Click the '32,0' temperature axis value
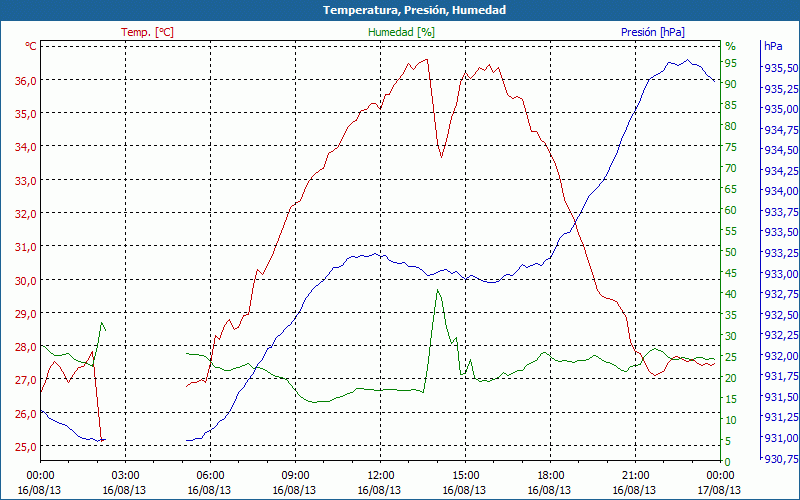 27,214
